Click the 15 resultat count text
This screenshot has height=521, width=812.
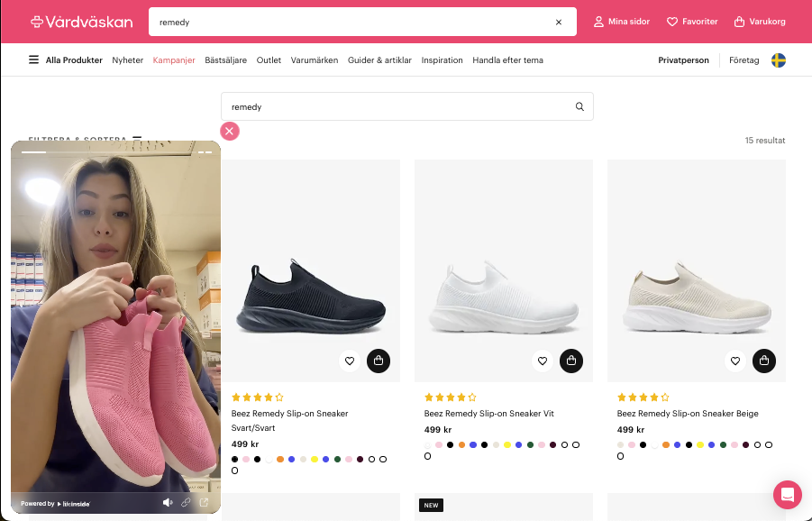[765, 141]
